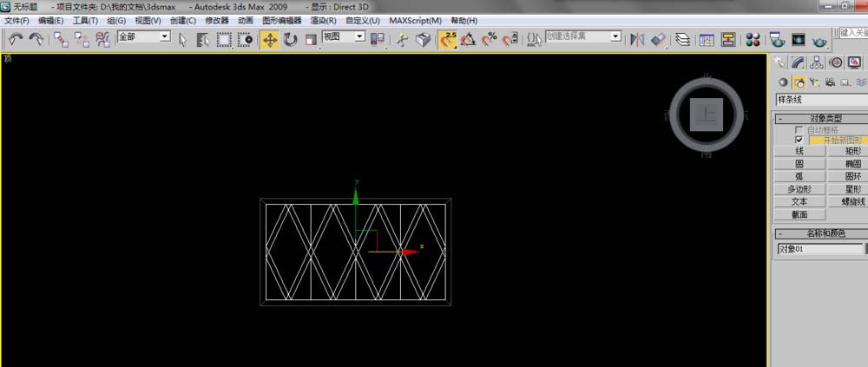This screenshot has width=868, height=367.
Task: Open the Curve Editor icon
Action: (707, 39)
